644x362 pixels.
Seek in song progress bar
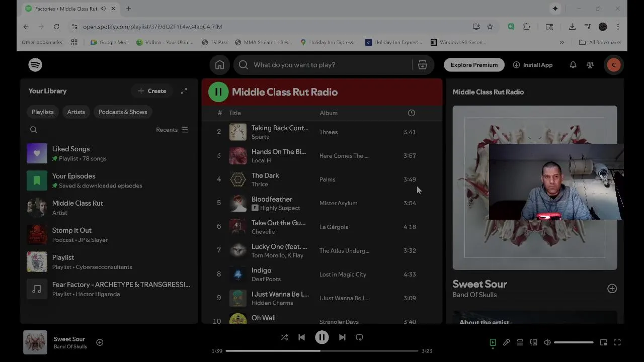322,350
